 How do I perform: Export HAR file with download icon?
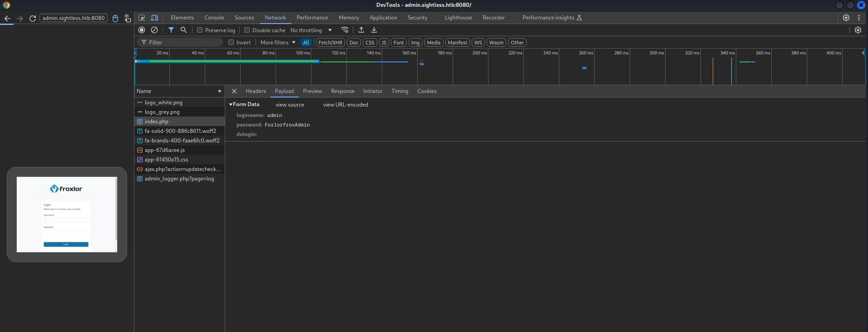[x=374, y=30]
